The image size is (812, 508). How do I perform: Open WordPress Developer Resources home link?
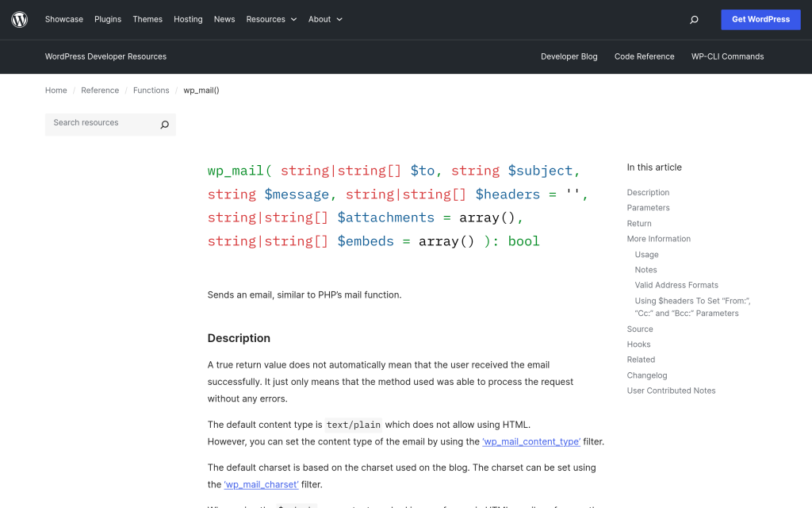click(105, 56)
